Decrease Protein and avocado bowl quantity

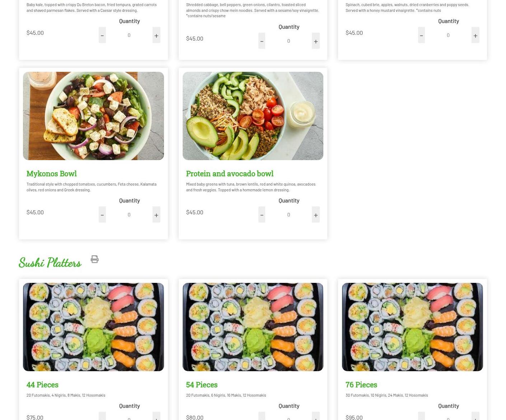[262, 215]
